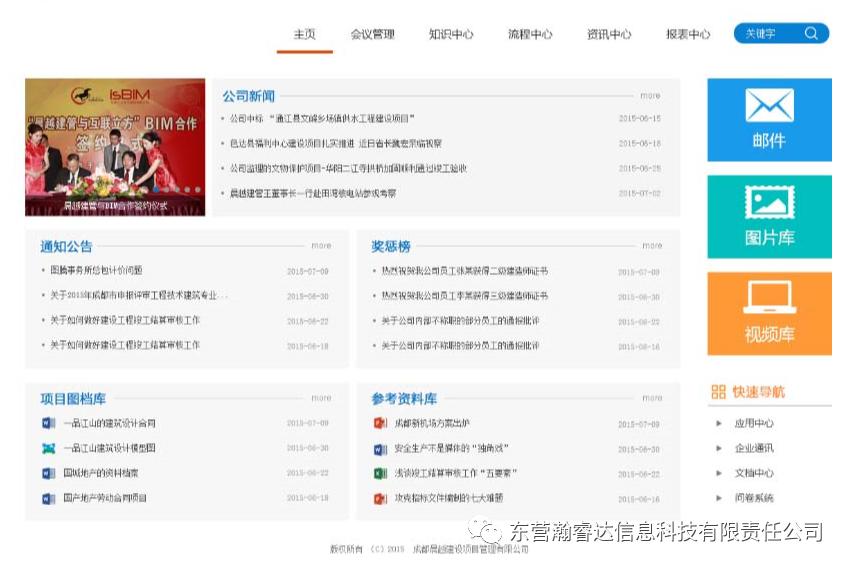The width and height of the screenshot is (851, 569).
Task: Click Excel icon beside 浅谈竣工结算审核工作五要素
Action: pos(380,473)
